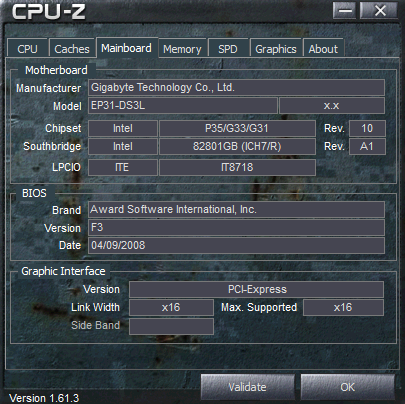The height and width of the screenshot is (404, 405).
Task: Click the Manufacturer field showing Gigabyte Technology
Action: pos(236,88)
